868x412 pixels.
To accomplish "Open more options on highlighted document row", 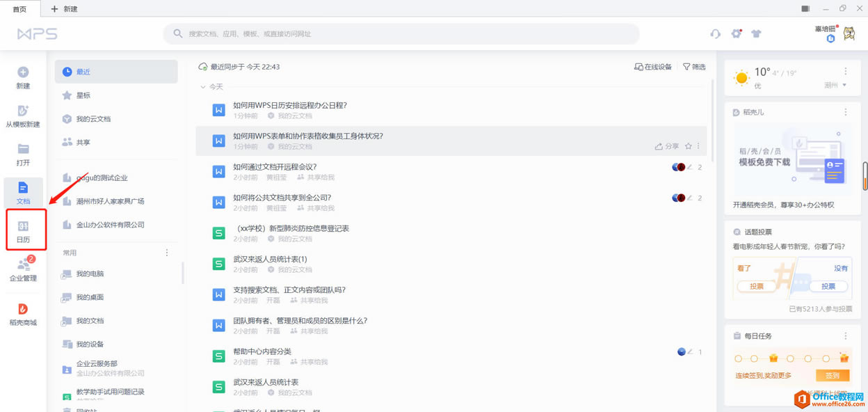I will pyautogui.click(x=699, y=147).
